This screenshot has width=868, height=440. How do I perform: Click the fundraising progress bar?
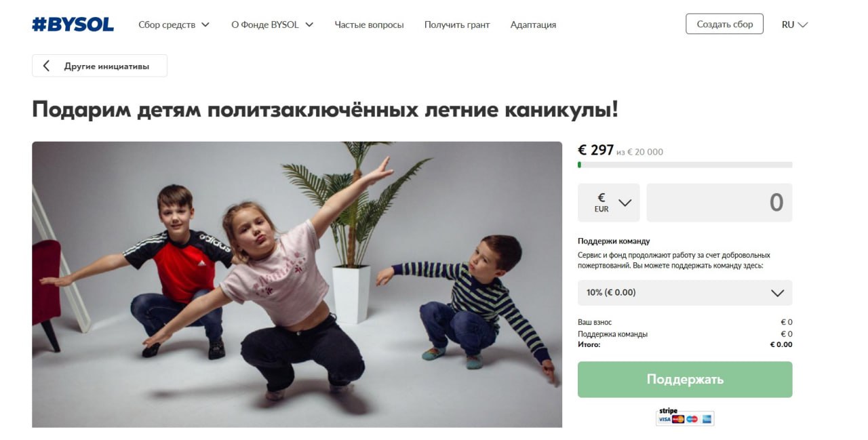(685, 165)
